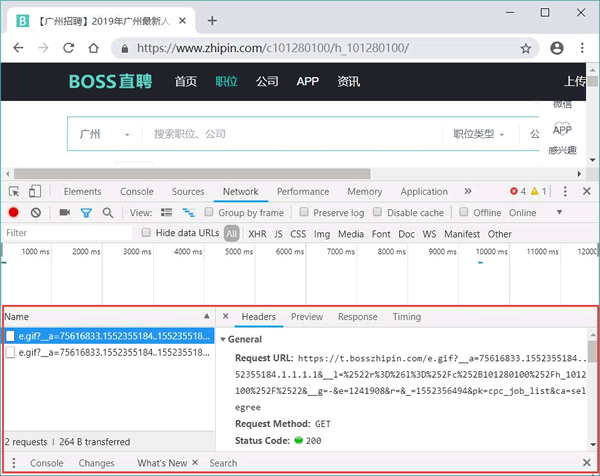Image resolution: width=600 pixels, height=476 pixels.
Task: Check Hide data URLs
Action: 146,233
